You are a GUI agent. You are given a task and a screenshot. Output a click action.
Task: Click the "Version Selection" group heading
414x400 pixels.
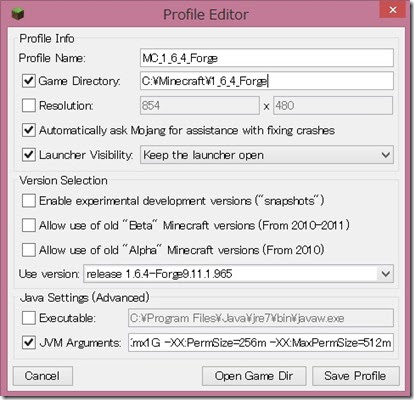(63, 180)
